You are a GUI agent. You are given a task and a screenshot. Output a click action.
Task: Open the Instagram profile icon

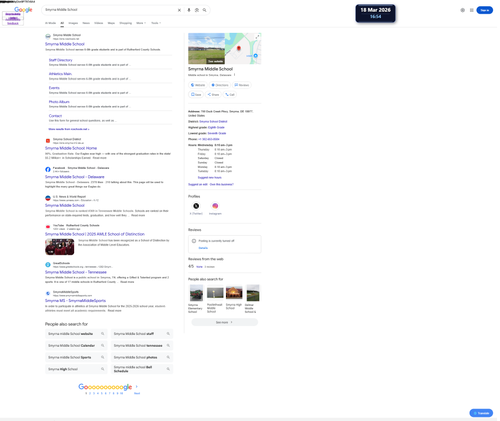215,206
